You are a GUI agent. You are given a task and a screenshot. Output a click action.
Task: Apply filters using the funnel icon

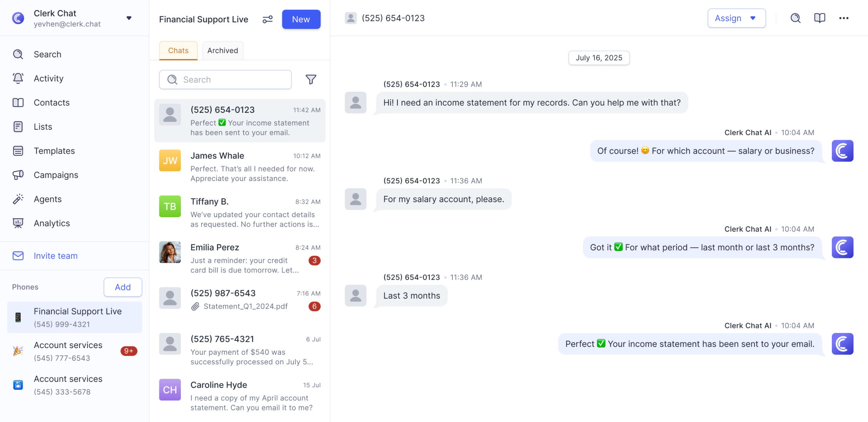[x=311, y=79]
